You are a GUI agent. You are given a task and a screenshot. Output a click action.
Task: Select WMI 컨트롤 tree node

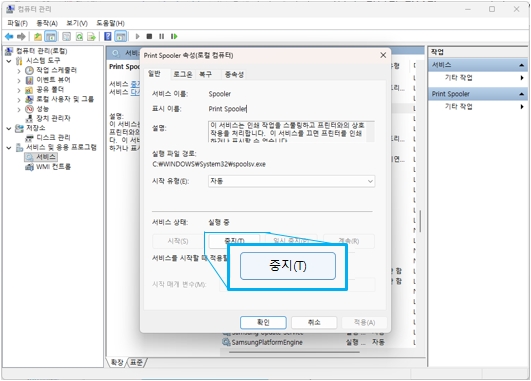pos(54,167)
